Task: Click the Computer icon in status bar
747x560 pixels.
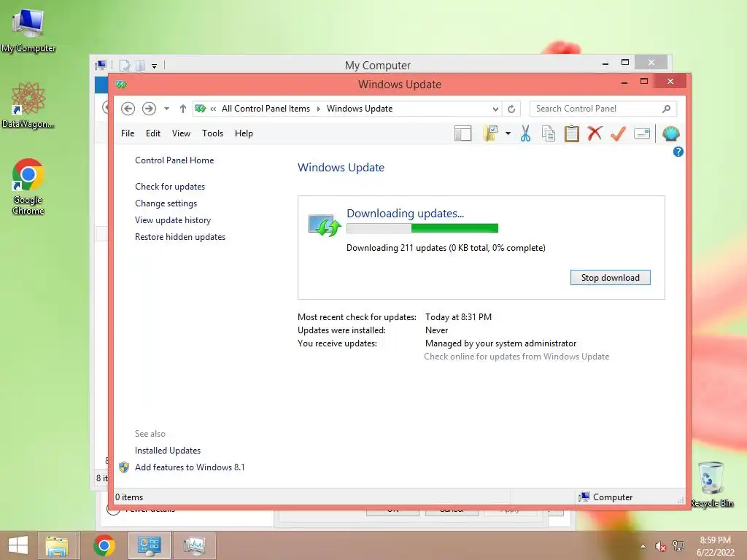Action: click(584, 497)
